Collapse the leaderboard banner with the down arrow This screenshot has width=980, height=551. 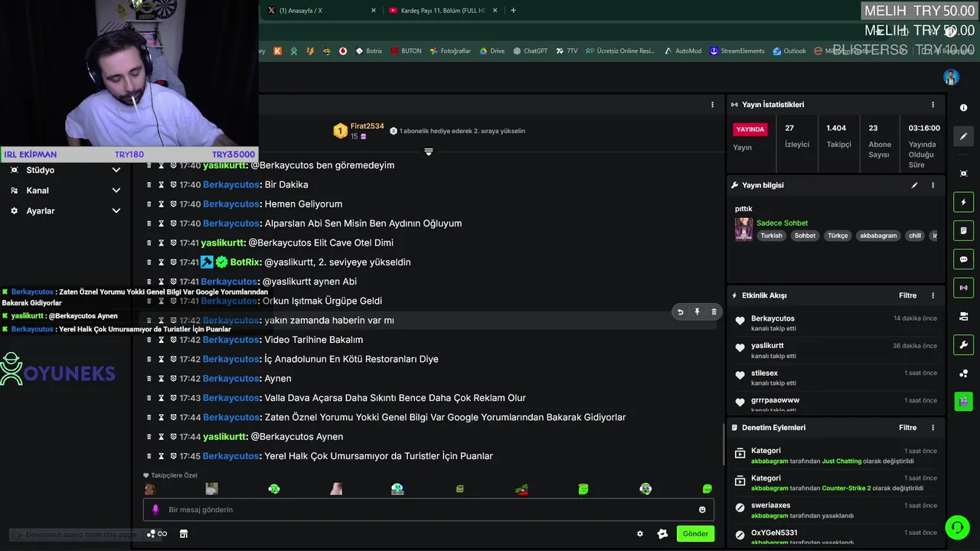[429, 152]
